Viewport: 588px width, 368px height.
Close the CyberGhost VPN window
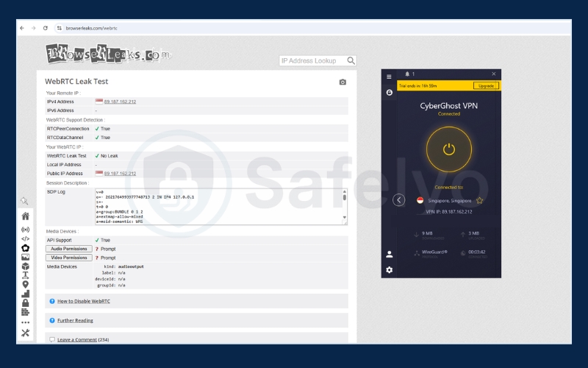coord(493,74)
